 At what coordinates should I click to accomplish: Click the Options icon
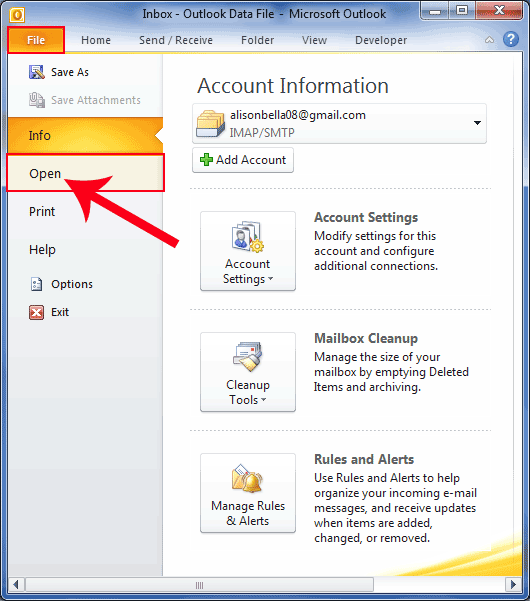coord(36,284)
